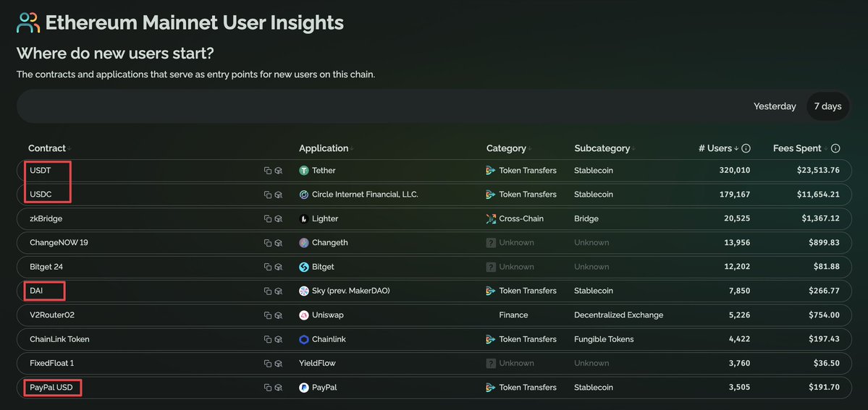Image resolution: width=868 pixels, height=410 pixels.
Task: Open block explorer for DAI row
Action: pyautogui.click(x=279, y=291)
